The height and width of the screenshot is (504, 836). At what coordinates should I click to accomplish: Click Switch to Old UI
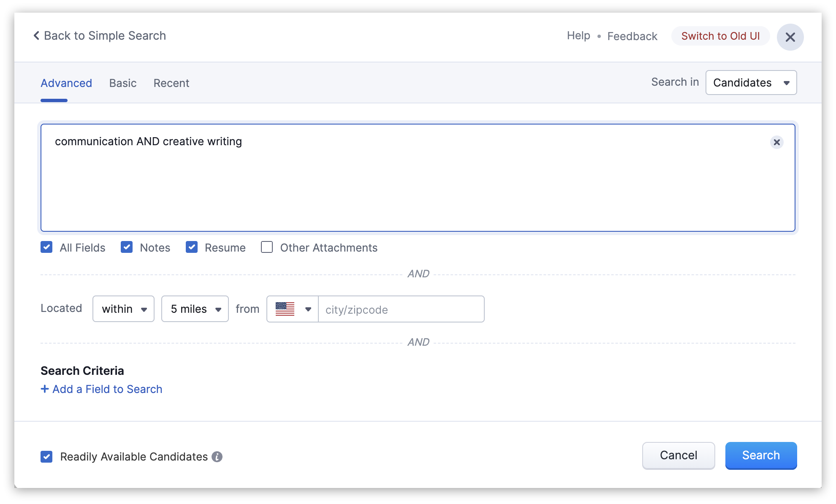tap(720, 36)
